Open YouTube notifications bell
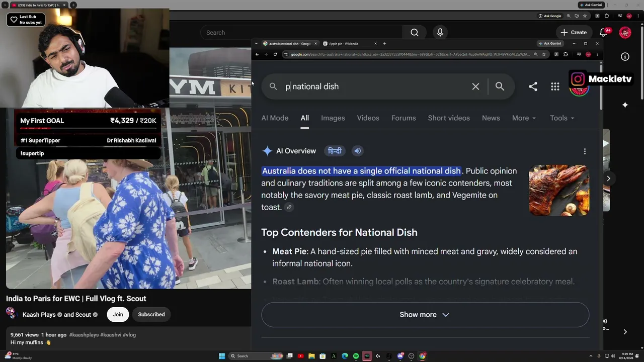 point(604,33)
